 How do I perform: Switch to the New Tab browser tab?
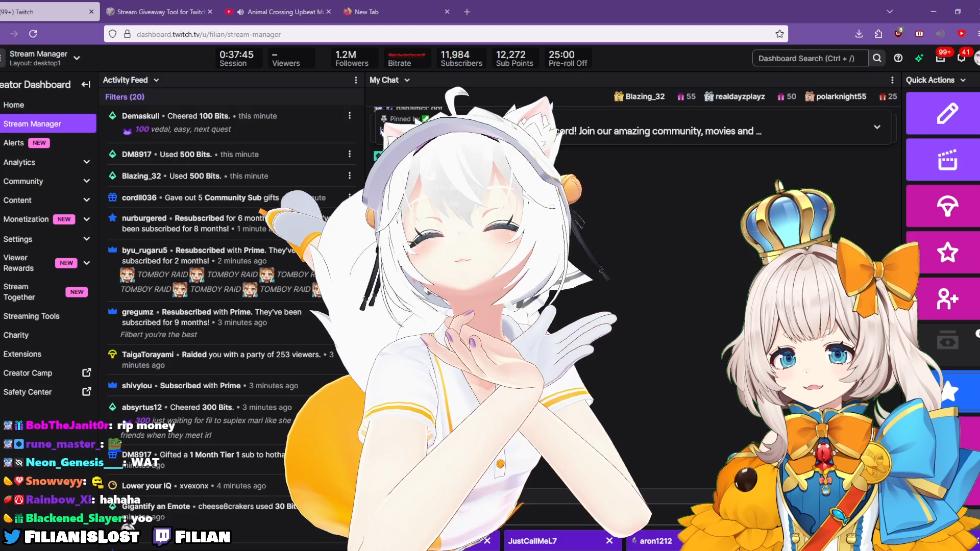(x=396, y=12)
